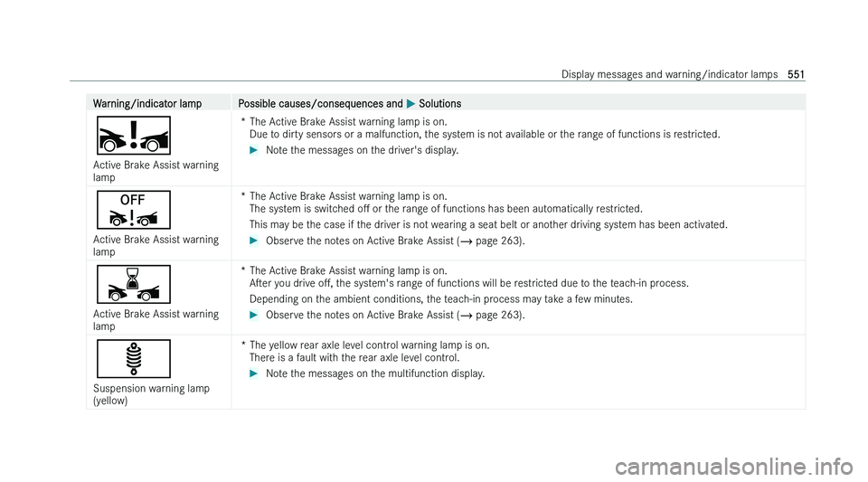Open the second page 263 reference link
This screenshot has height=482, width=868.
click(x=490, y=315)
